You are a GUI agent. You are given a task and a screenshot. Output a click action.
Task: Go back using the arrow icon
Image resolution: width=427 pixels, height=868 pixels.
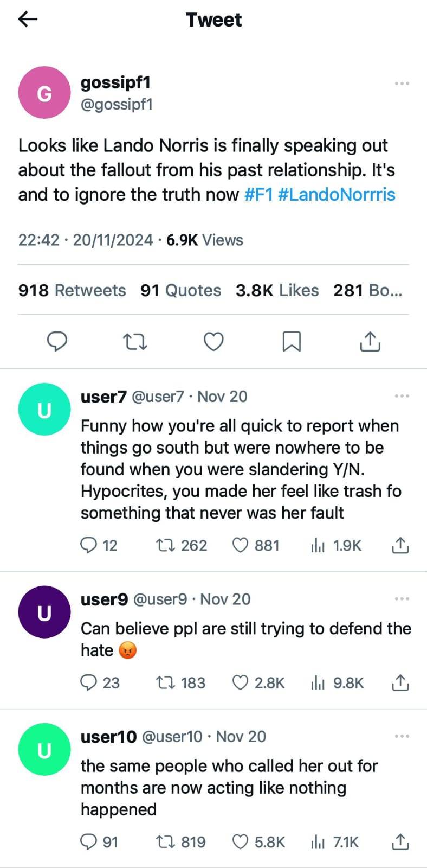click(28, 20)
